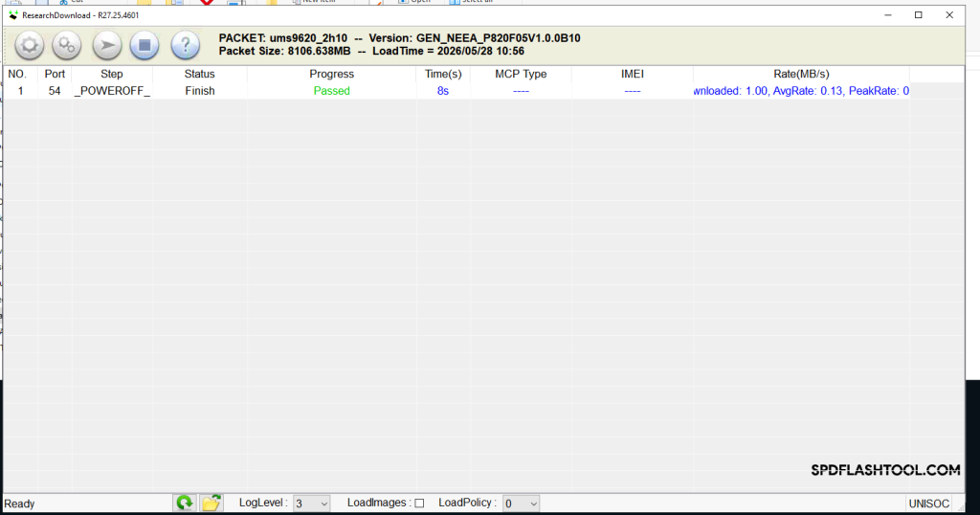This screenshot has height=515, width=980.
Task: Open the folder icon in status bar
Action: point(212,503)
